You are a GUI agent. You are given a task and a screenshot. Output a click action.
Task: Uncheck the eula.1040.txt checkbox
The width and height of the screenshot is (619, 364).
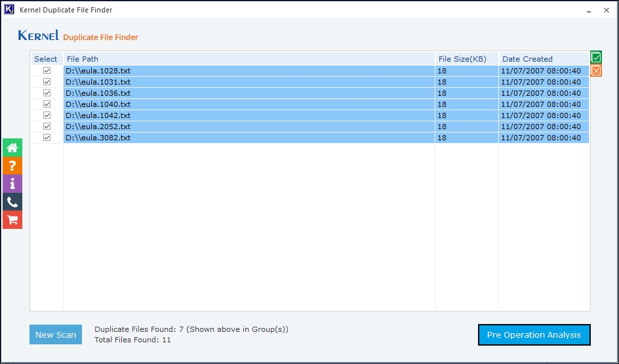point(47,104)
